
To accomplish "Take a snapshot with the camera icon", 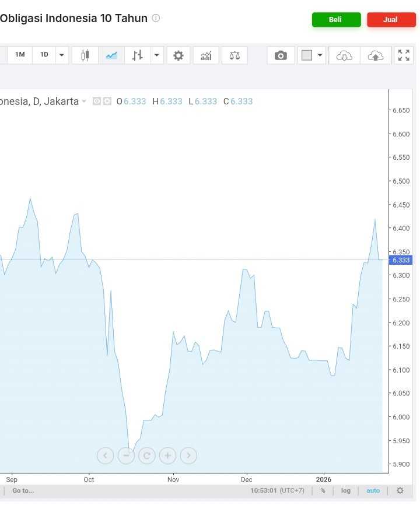I will click(281, 55).
